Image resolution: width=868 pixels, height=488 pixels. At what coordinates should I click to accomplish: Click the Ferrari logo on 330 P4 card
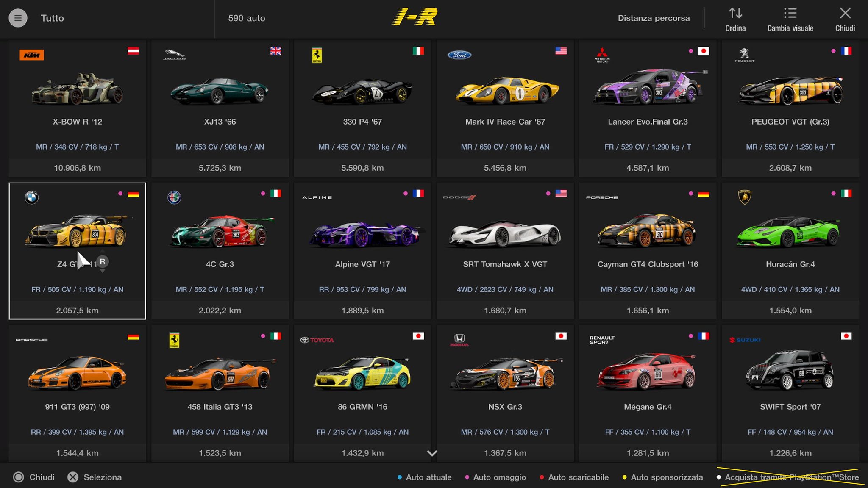[x=317, y=55]
